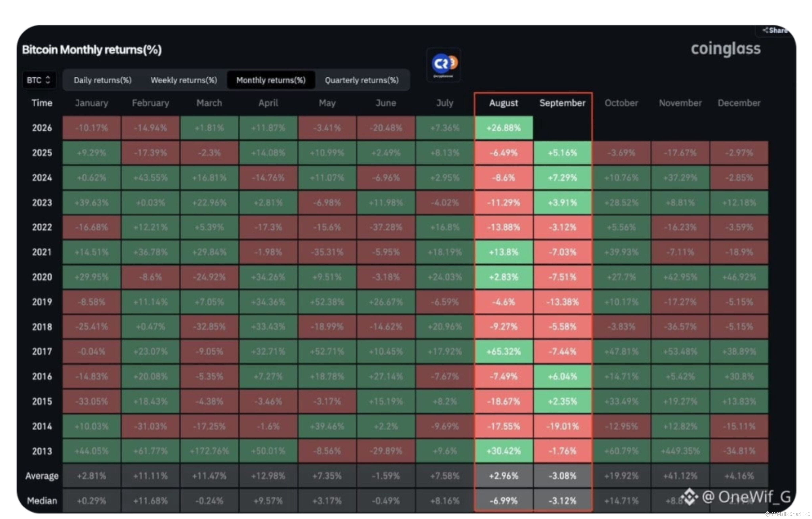Click the February column header
The image size is (812, 519).
[150, 103]
